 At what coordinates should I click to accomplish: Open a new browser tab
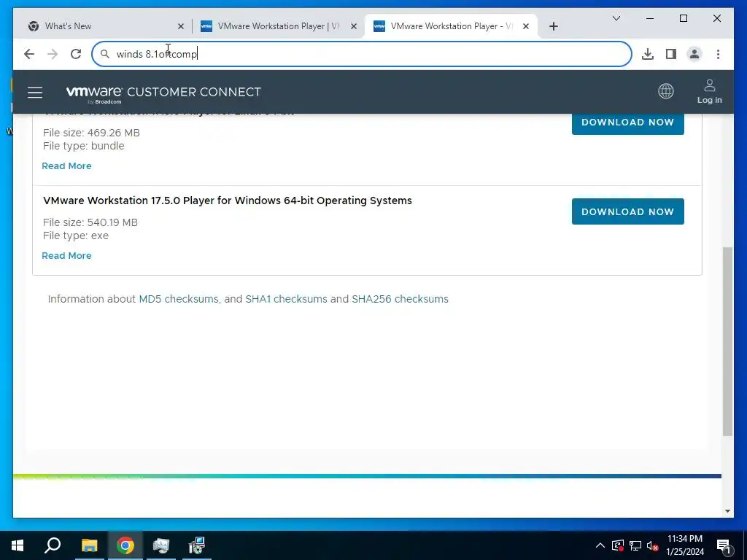tap(553, 26)
